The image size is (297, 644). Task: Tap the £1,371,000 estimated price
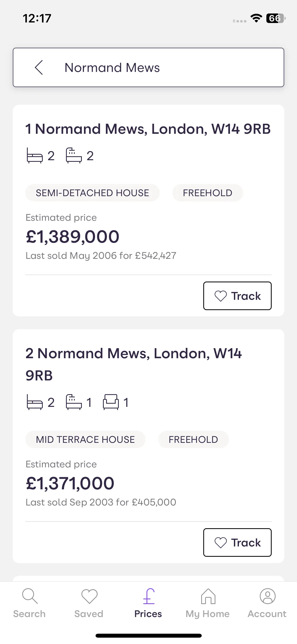point(70,483)
